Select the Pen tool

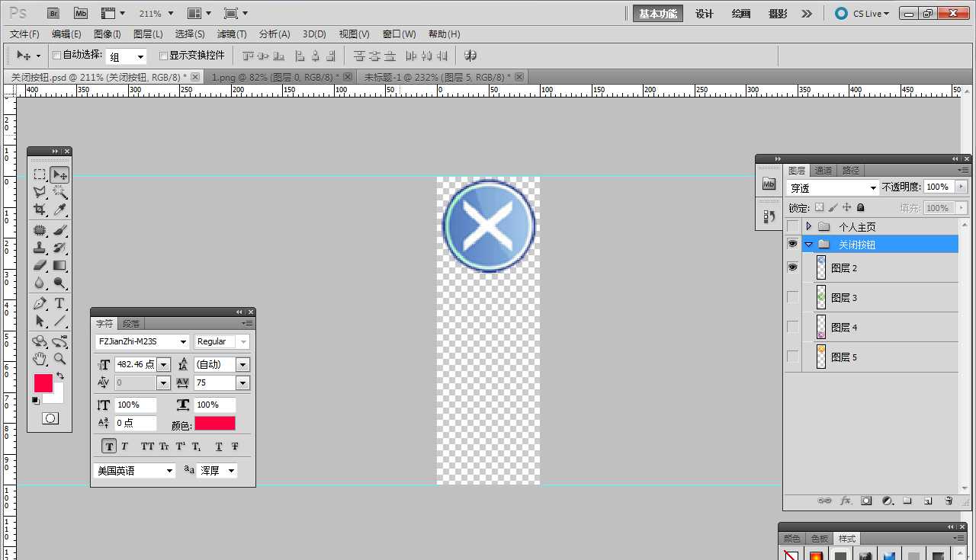click(40, 303)
